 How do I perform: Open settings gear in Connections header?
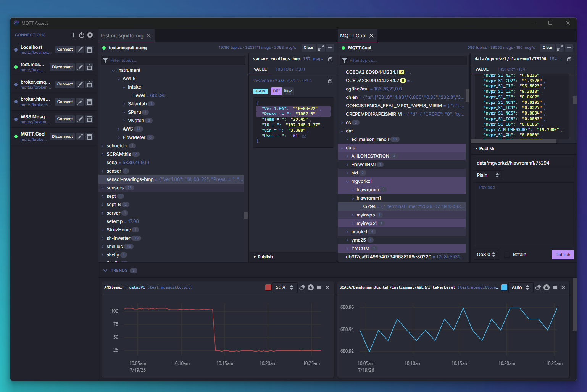click(x=90, y=35)
